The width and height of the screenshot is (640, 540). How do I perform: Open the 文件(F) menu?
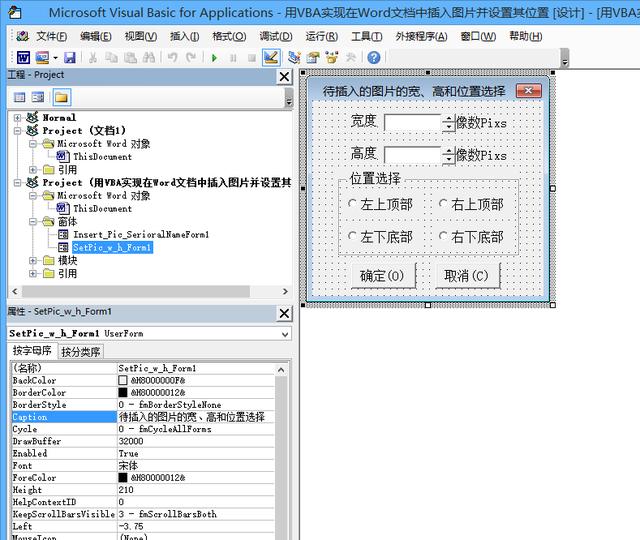click(x=51, y=37)
